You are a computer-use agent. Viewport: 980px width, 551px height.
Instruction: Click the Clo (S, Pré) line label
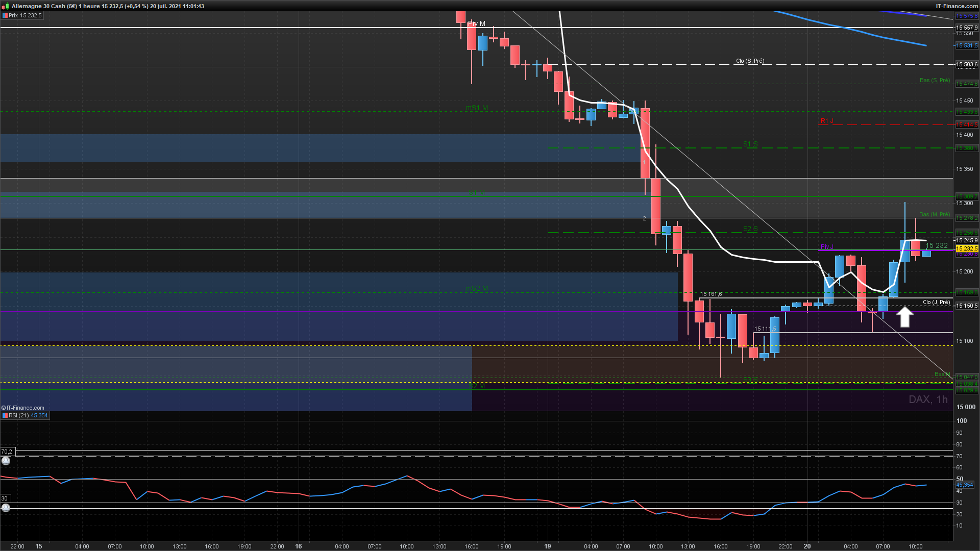coord(750,61)
